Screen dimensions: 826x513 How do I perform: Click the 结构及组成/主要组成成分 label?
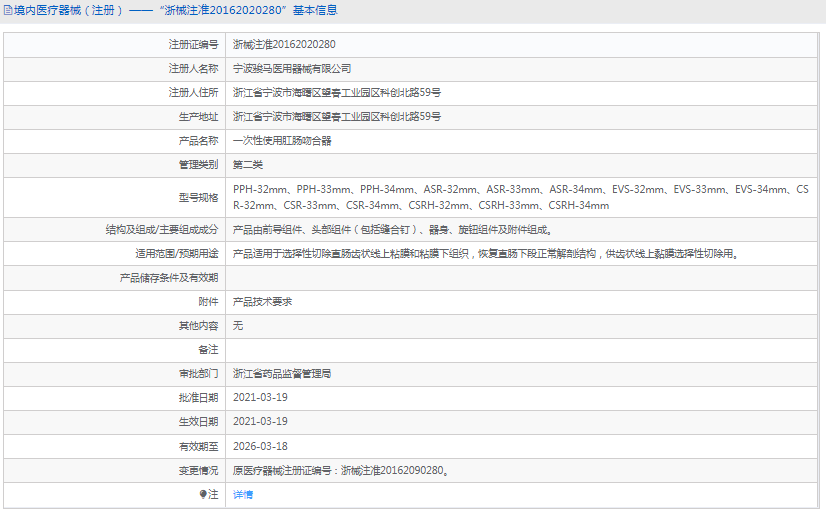point(162,230)
